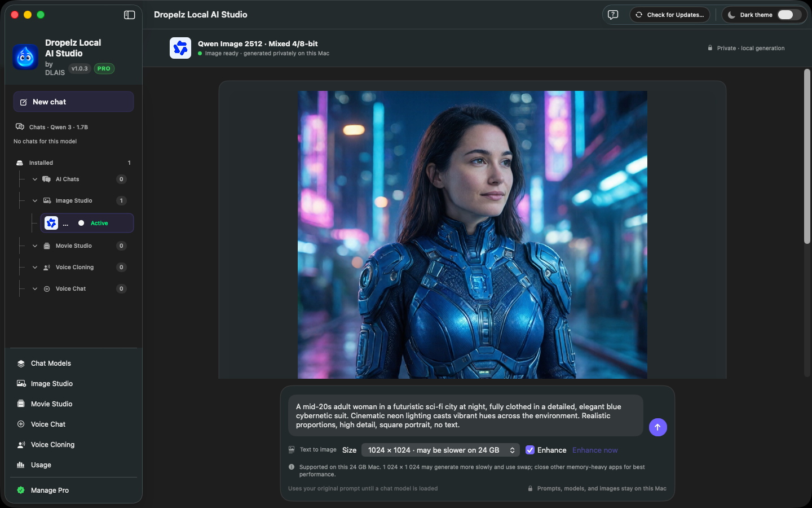Click the v1.0.3 version label

pos(80,68)
